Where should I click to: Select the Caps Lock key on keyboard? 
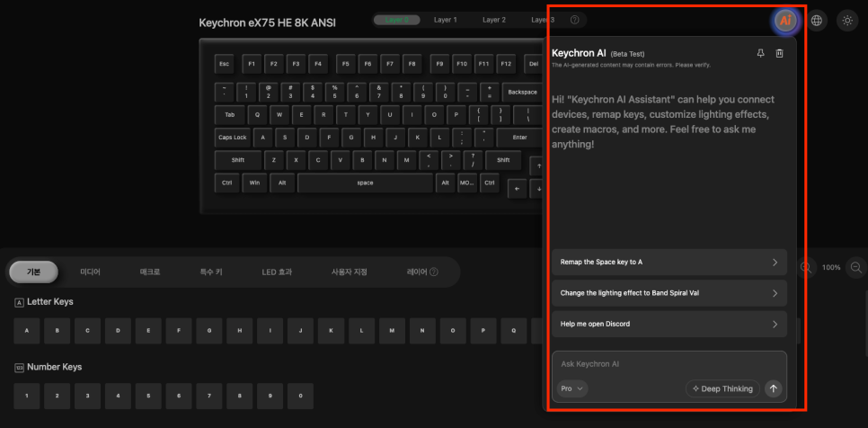[233, 138]
